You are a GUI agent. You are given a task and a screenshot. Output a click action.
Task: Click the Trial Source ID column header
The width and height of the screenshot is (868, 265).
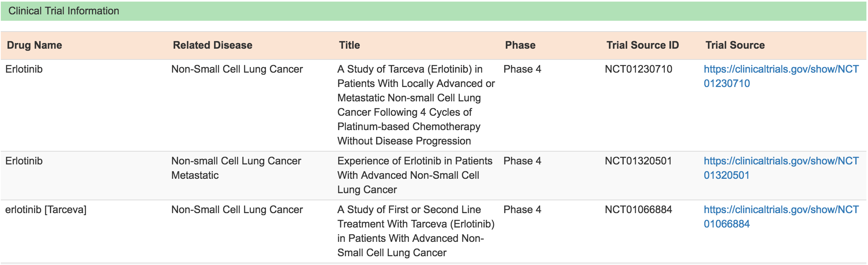coord(642,45)
